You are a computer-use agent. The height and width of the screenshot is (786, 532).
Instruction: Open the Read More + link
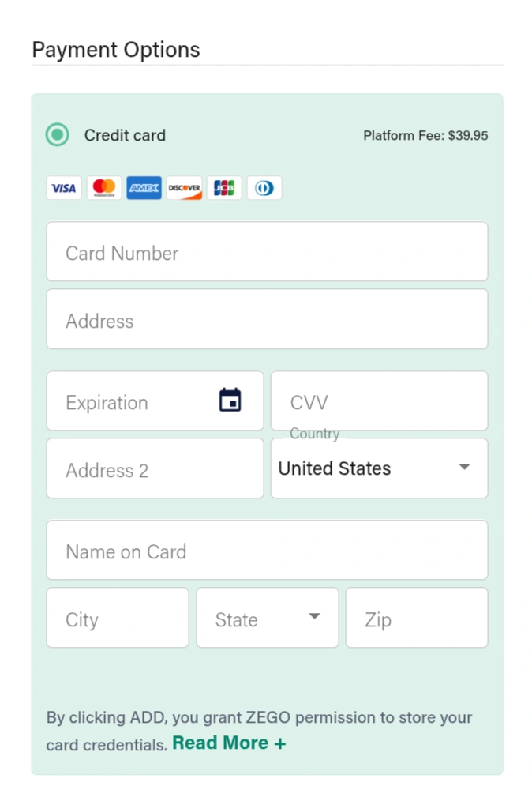click(229, 743)
